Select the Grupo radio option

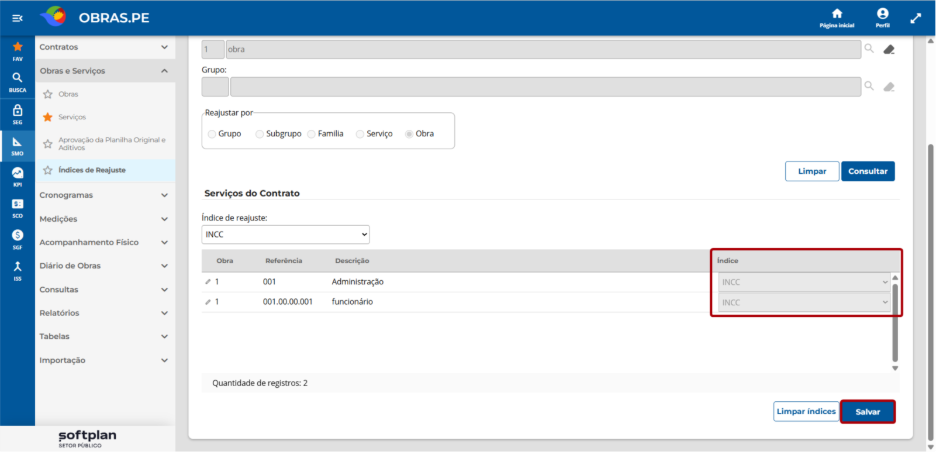(212, 134)
